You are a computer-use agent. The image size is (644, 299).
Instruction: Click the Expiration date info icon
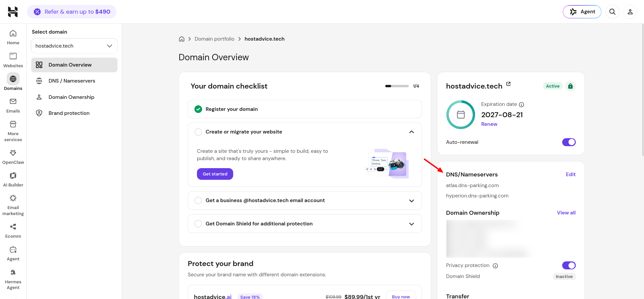pos(522,105)
